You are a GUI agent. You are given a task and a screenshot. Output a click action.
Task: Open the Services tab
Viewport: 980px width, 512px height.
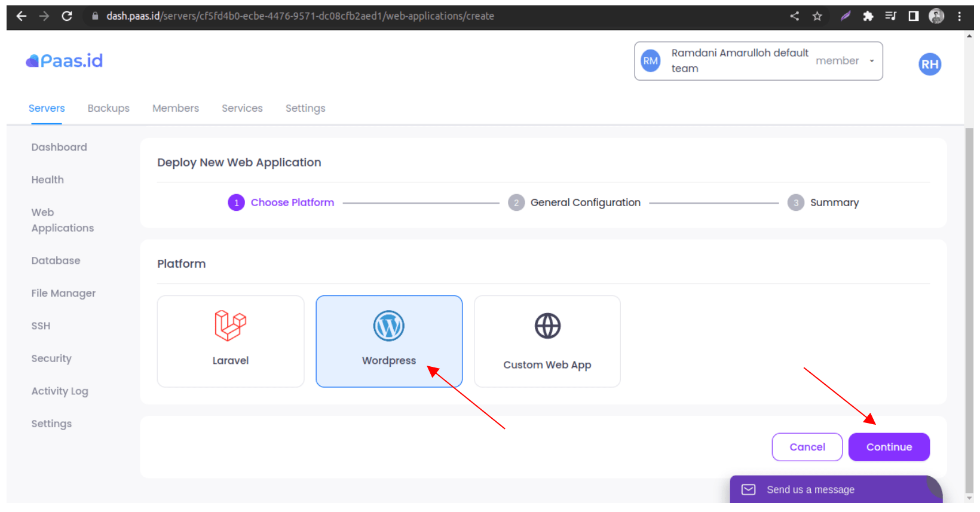(x=242, y=108)
